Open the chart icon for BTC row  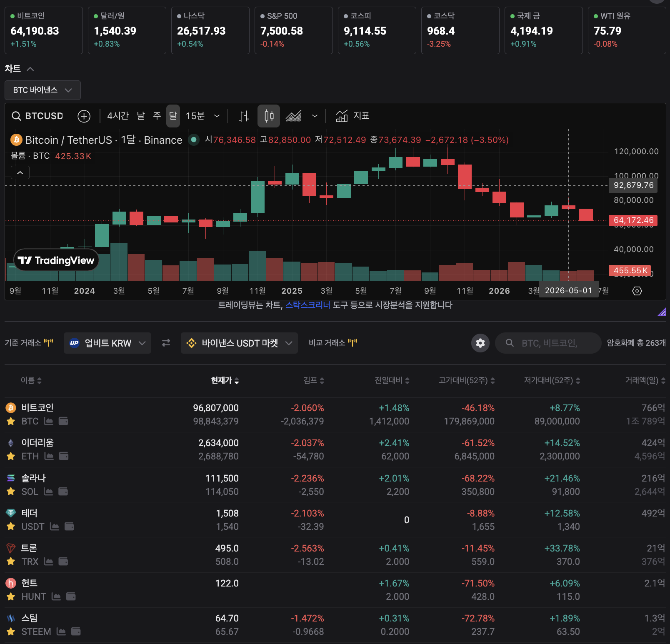pyautogui.click(x=48, y=421)
